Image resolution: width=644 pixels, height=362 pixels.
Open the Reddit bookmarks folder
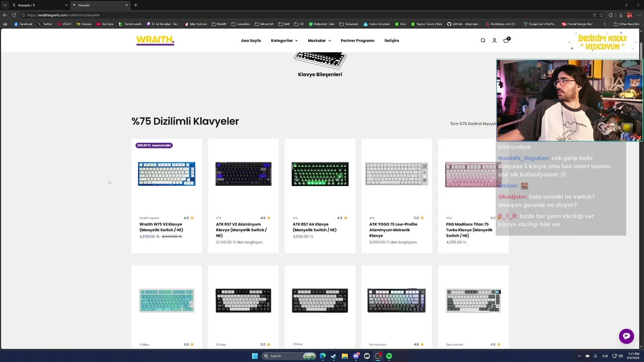click(x=219, y=24)
